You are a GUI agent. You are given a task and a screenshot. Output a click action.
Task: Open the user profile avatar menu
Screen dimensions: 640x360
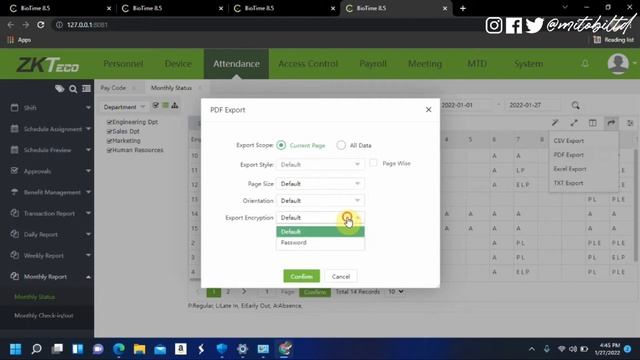(618, 64)
